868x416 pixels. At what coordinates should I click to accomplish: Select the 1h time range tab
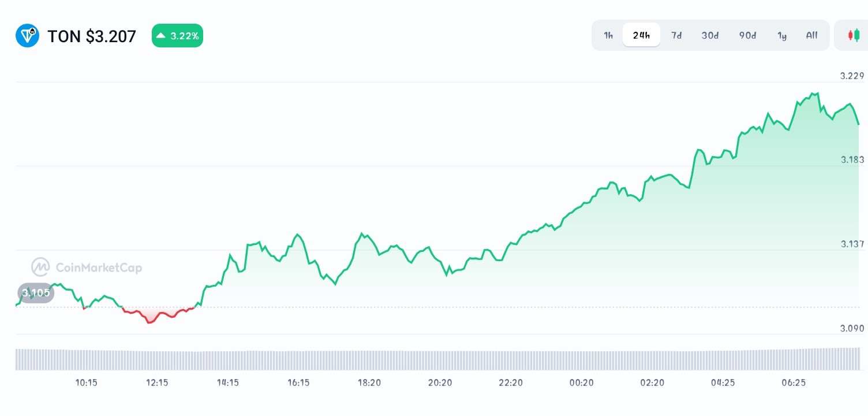(608, 35)
